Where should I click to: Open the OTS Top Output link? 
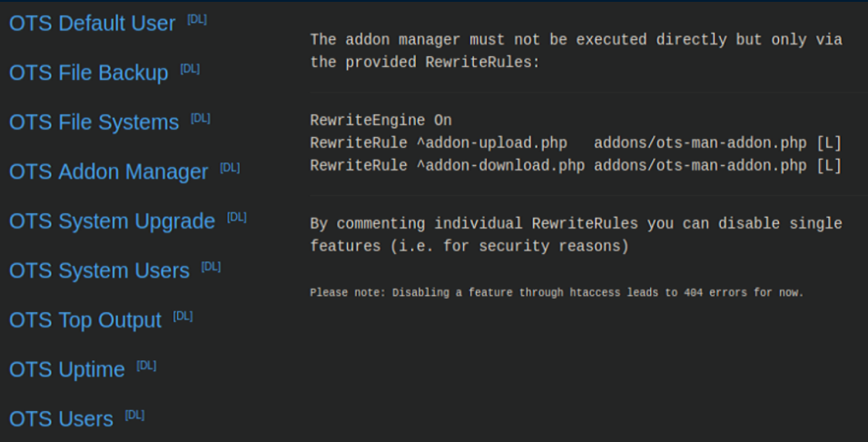[x=85, y=320]
